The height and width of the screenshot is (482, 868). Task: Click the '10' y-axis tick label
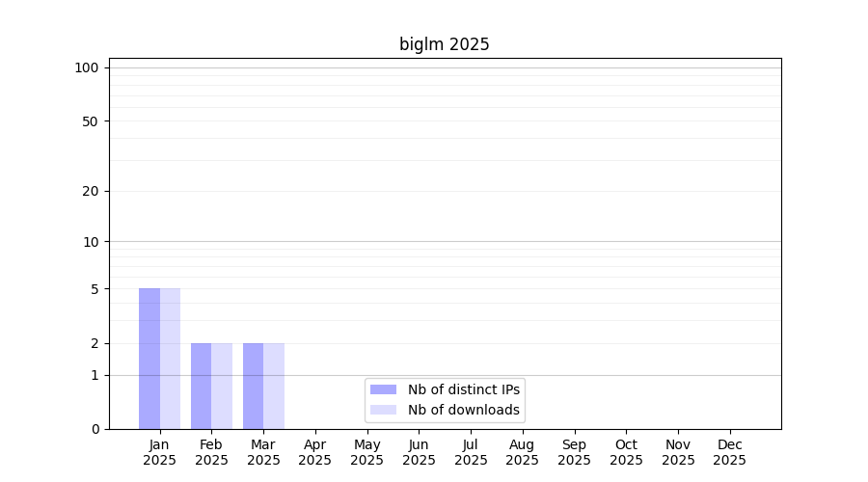[x=91, y=242]
